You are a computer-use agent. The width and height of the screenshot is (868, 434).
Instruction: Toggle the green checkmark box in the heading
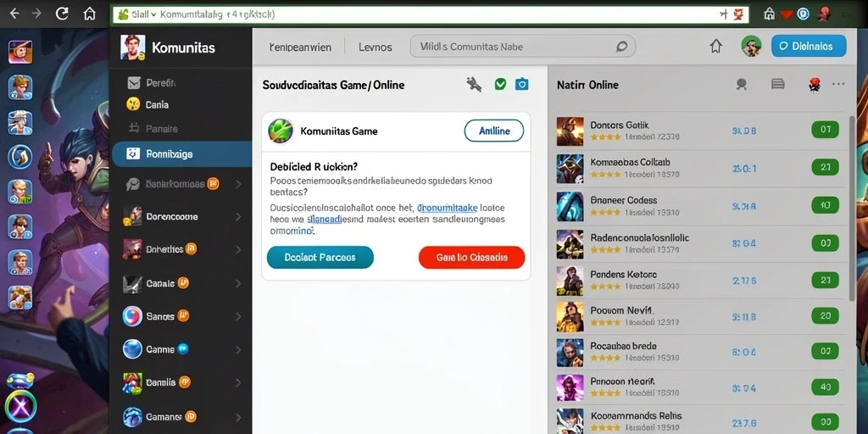(x=500, y=84)
